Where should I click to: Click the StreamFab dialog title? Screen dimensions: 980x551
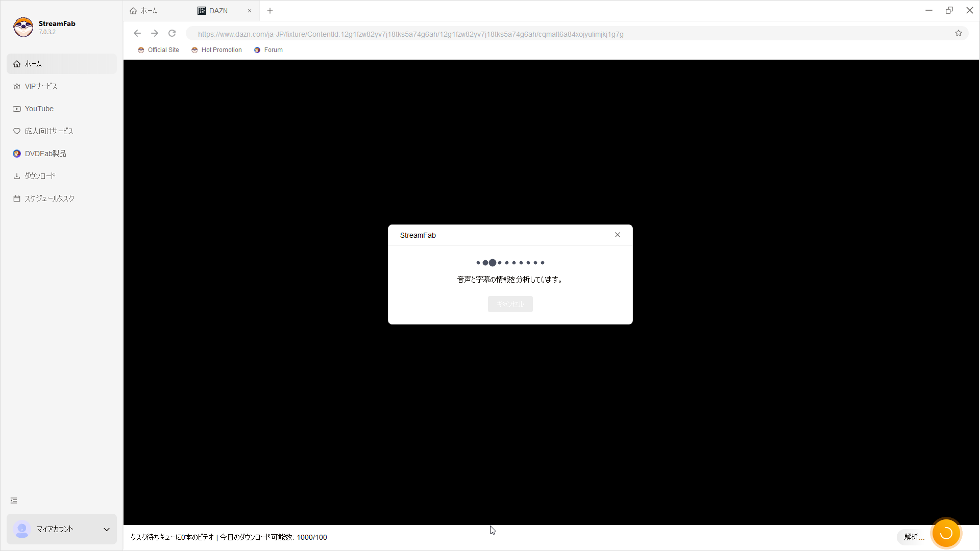click(418, 235)
